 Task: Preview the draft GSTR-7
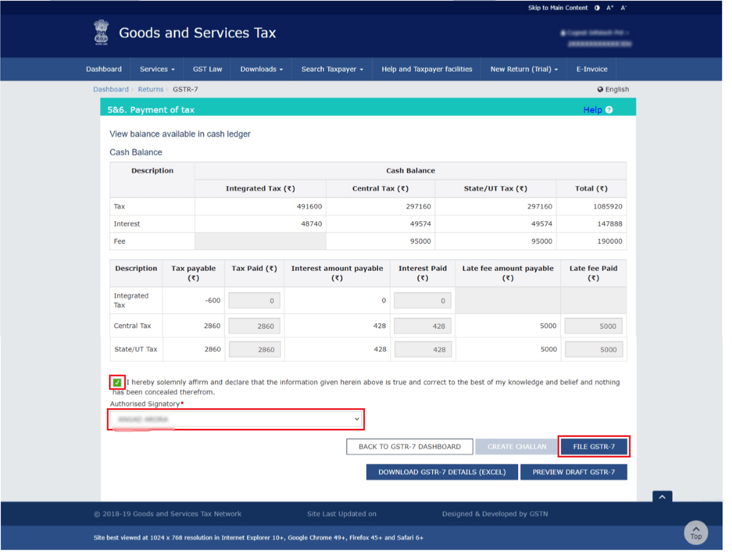573,472
